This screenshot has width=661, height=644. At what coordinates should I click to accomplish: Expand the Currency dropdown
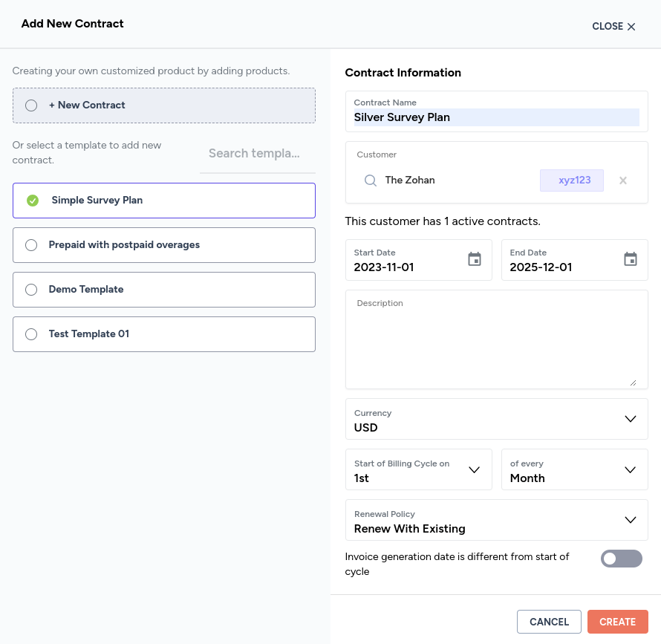tap(631, 419)
